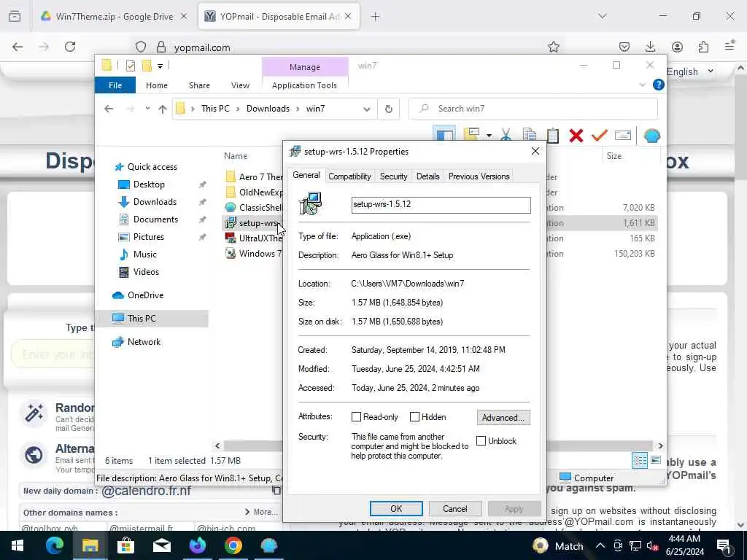Expand the Explorer ribbon chevron
Image resolution: width=747 pixels, height=560 pixels.
point(642,85)
